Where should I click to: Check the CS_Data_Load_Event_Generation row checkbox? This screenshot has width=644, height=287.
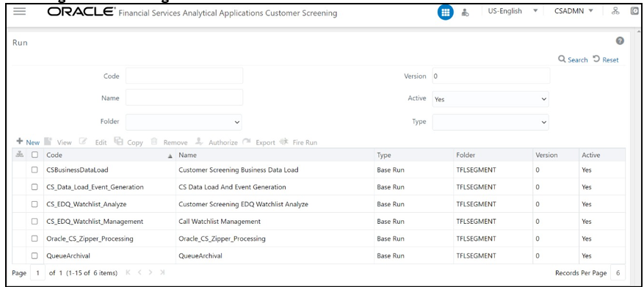coord(35,187)
